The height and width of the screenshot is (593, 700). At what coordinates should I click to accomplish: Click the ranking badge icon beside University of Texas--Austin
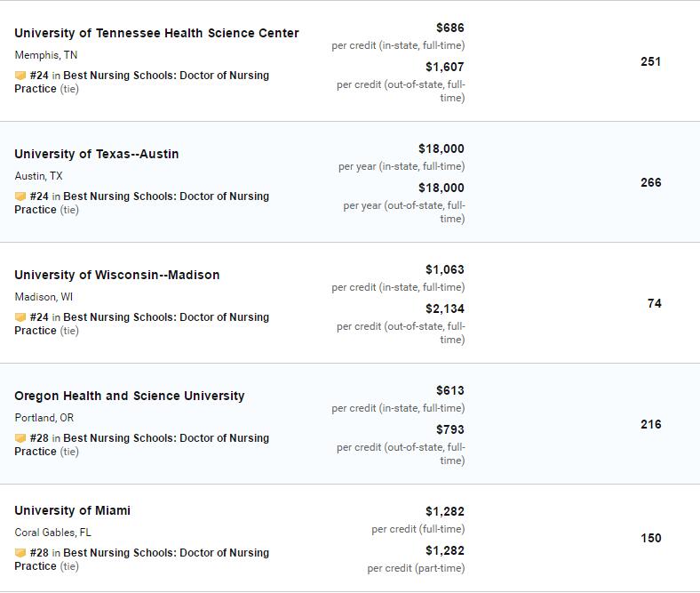click(x=20, y=196)
